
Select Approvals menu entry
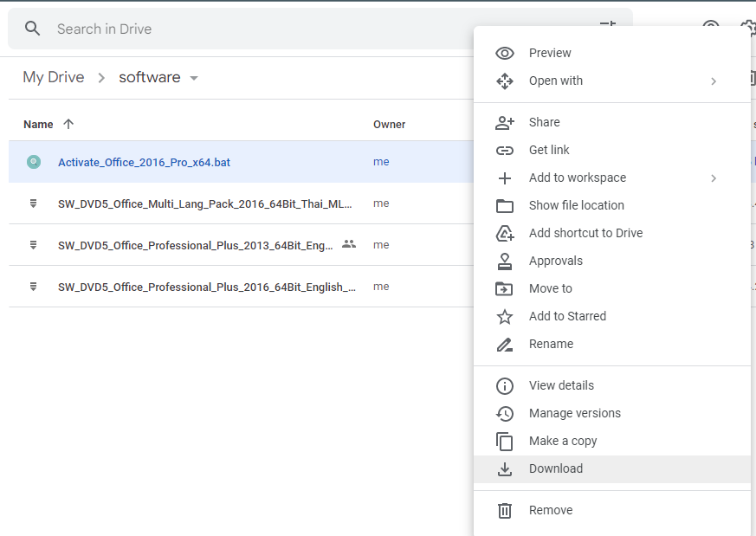[x=612, y=262]
